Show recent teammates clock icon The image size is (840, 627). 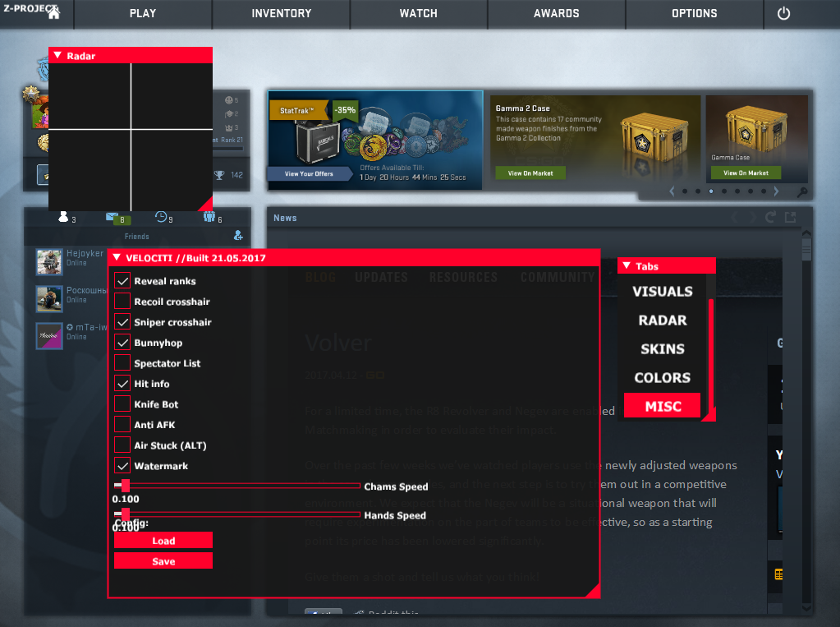coord(161,217)
